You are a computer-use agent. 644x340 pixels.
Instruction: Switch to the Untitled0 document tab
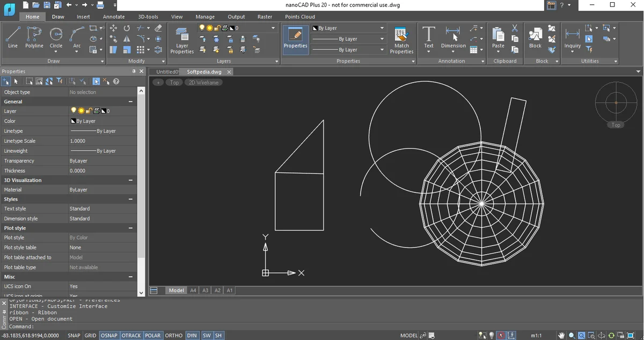coord(166,72)
